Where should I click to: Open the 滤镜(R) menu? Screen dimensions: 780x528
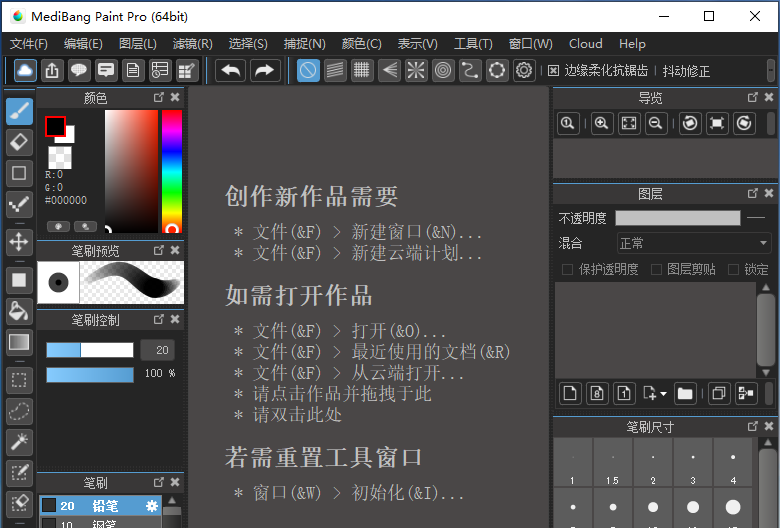pos(193,44)
